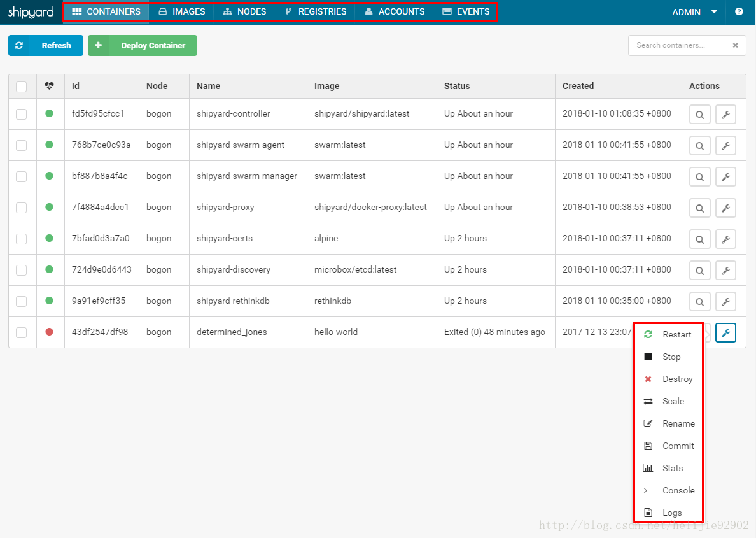
Task: Switch to the IMAGES tab
Action: tap(182, 11)
